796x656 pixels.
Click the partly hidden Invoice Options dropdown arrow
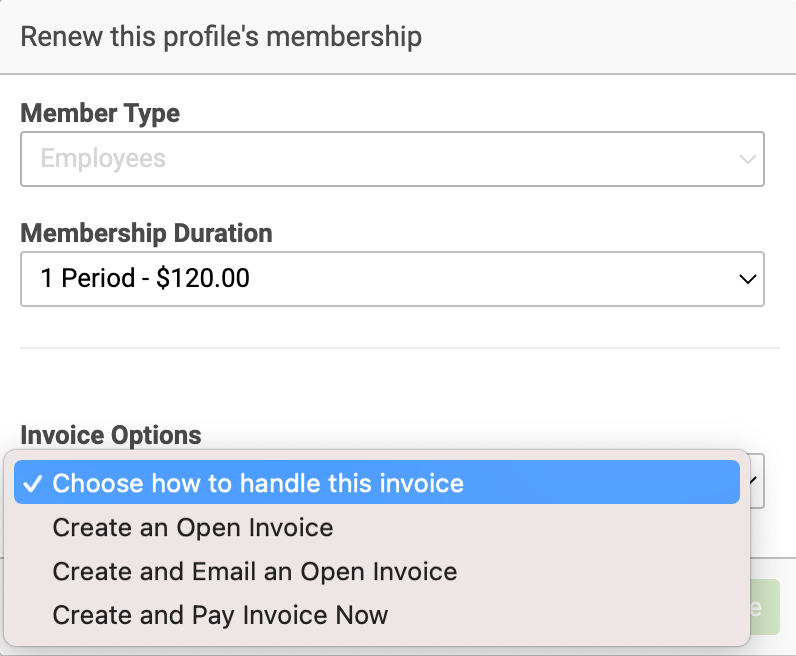(754, 480)
